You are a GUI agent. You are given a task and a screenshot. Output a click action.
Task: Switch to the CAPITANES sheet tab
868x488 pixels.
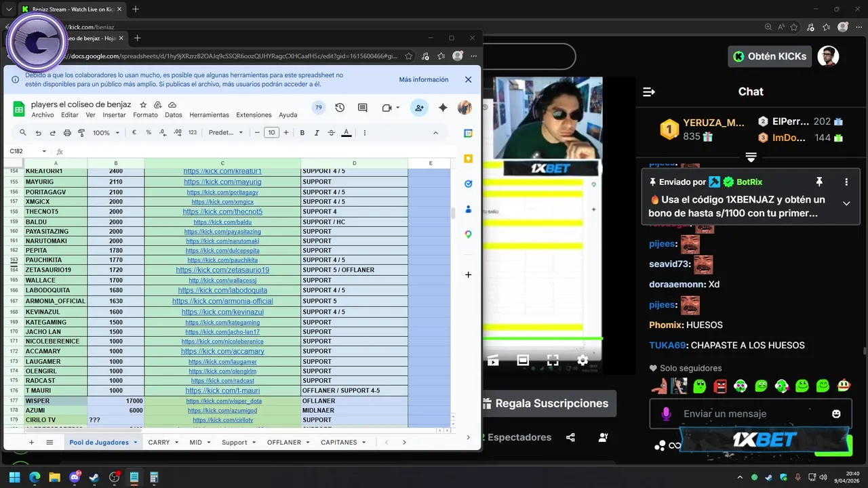click(338, 442)
